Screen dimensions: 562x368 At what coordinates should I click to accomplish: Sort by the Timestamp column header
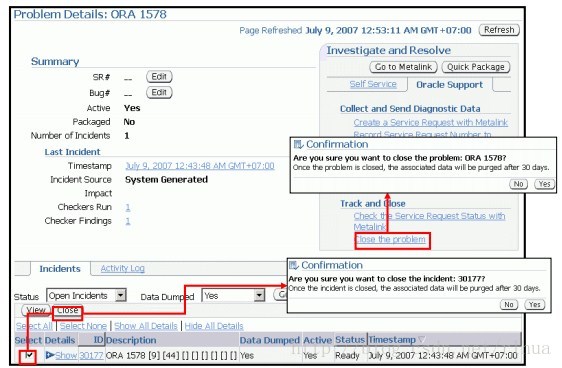coord(392,340)
